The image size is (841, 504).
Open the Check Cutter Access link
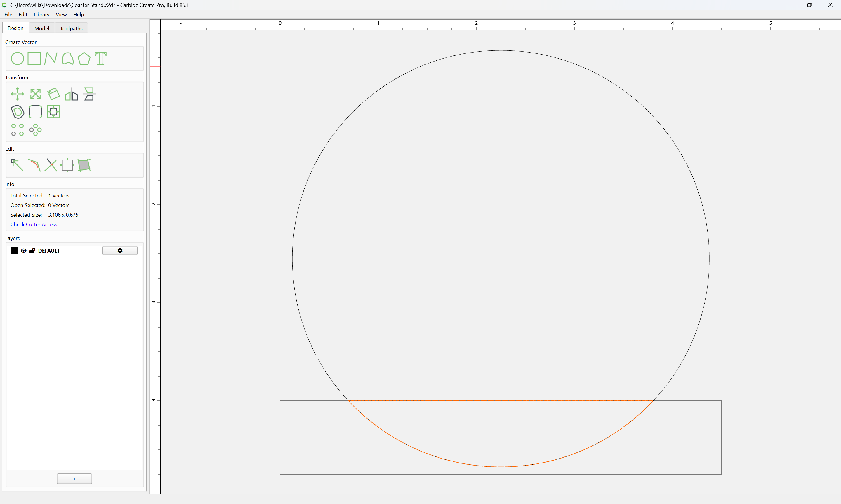[34, 225]
